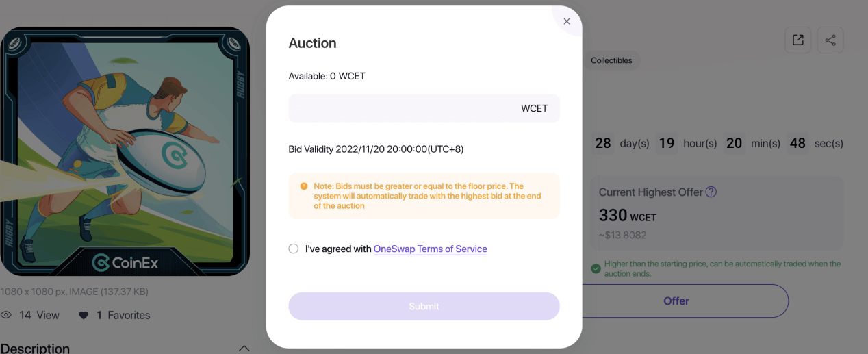
Task: Select the Collectibles category tag
Action: click(x=611, y=60)
